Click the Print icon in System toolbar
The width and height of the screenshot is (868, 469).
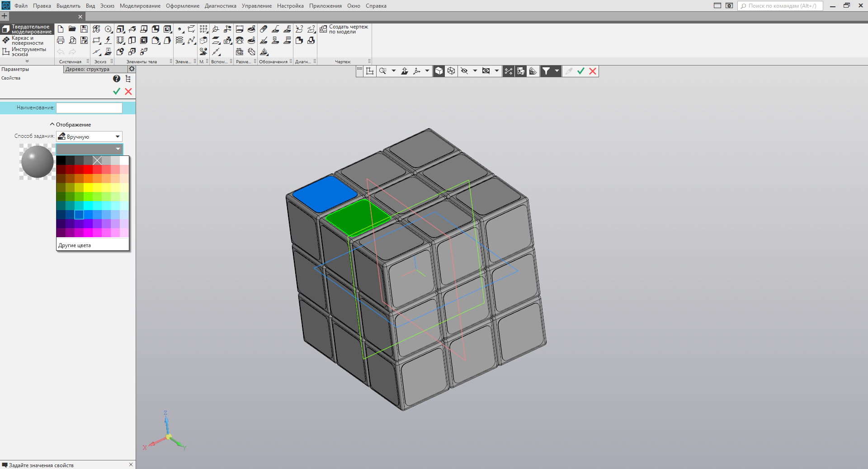coord(61,40)
